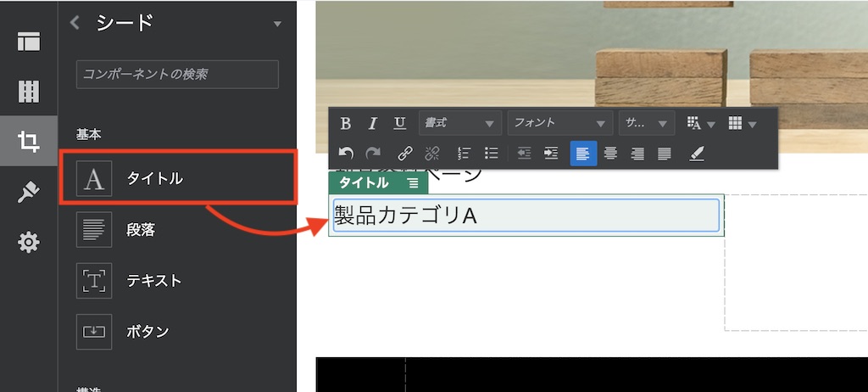Open the page templates sidebar icon
The width and height of the screenshot is (868, 392).
tap(29, 42)
